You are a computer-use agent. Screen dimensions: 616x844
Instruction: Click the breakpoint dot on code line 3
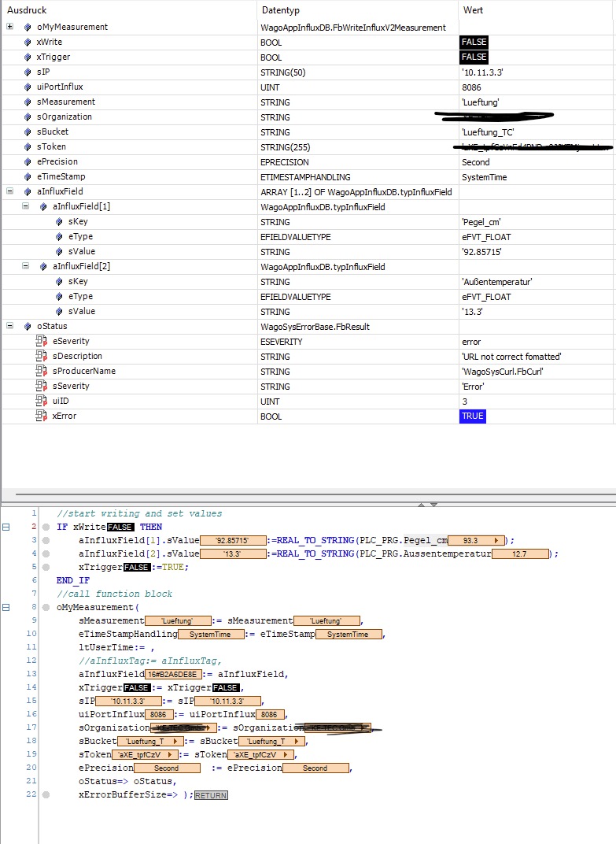point(46,540)
